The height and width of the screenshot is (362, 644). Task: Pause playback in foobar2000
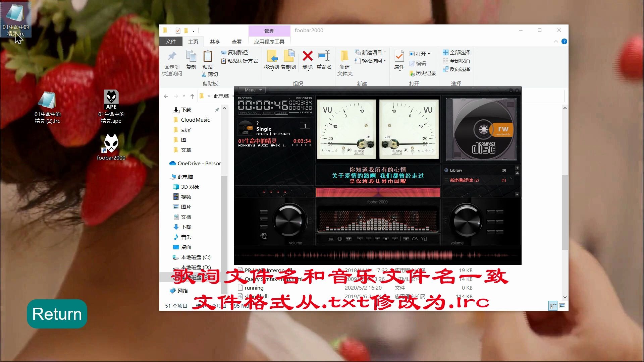(x=369, y=239)
